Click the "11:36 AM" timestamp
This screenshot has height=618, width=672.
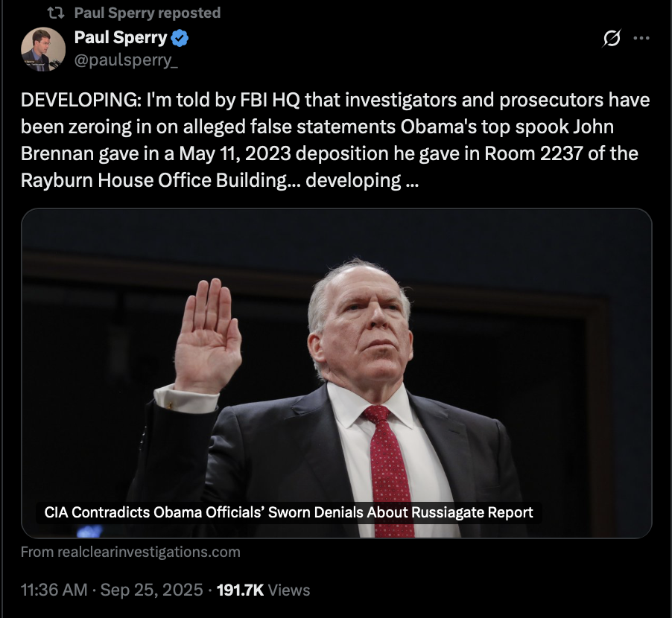[x=53, y=590]
